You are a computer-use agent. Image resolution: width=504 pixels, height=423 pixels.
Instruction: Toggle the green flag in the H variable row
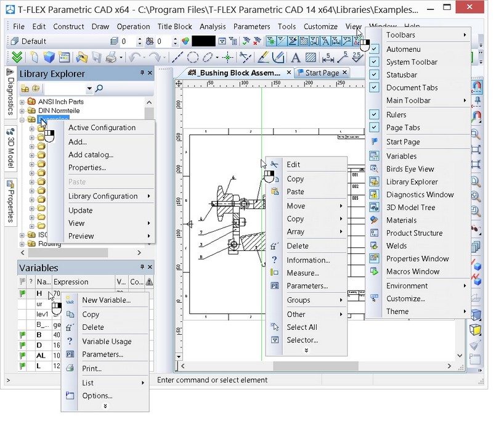[x=22, y=294]
